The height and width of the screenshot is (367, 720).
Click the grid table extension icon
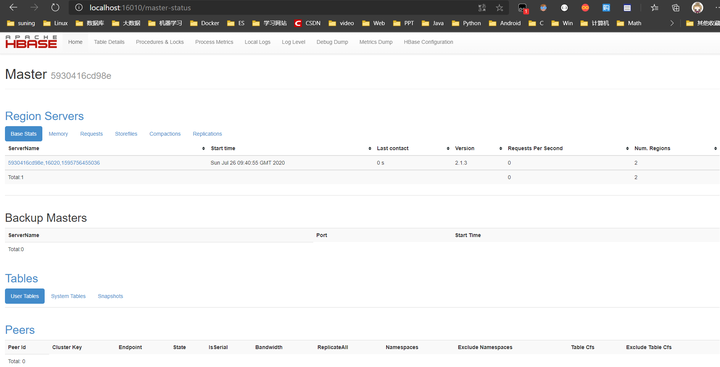coord(627,7)
